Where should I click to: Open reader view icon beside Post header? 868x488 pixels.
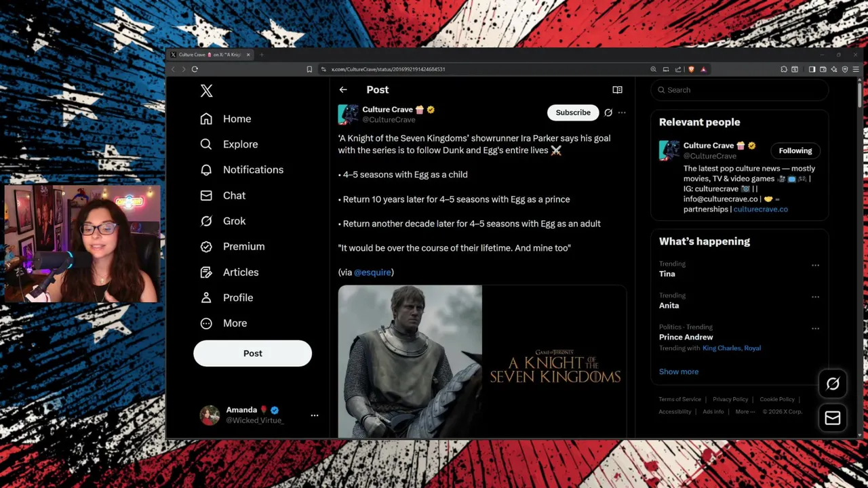click(617, 89)
